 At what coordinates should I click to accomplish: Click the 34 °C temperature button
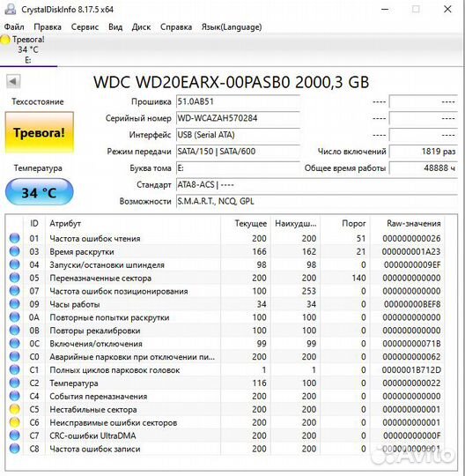pyautogui.click(x=39, y=192)
